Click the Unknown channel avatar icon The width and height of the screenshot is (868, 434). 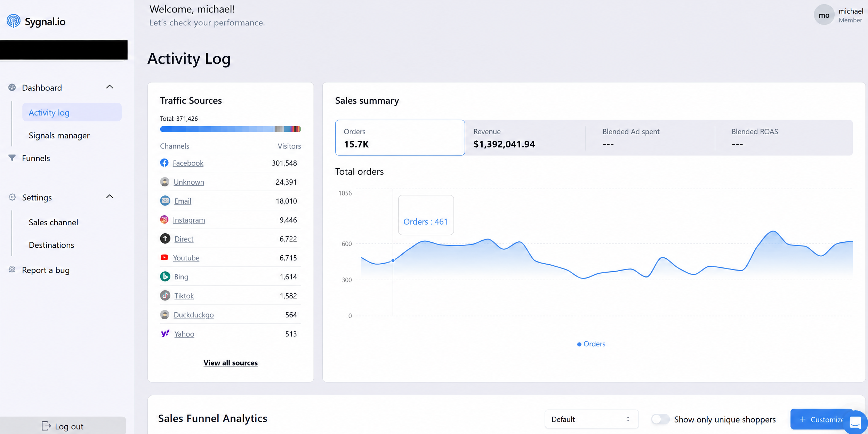[165, 182]
